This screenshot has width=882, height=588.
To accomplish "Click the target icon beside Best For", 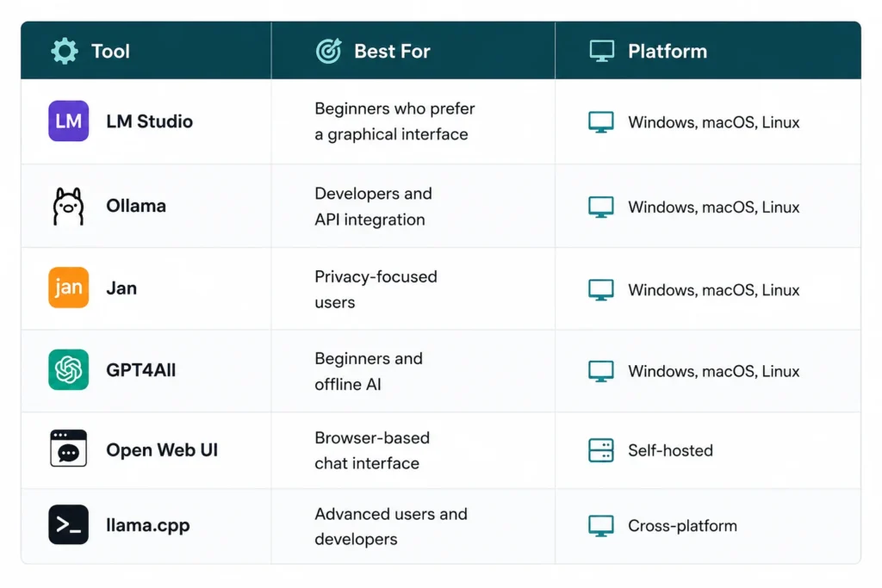I will point(328,51).
